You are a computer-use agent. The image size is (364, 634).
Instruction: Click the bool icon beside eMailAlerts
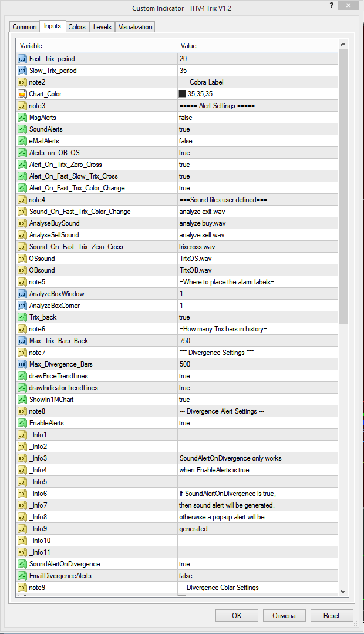pyautogui.click(x=22, y=141)
